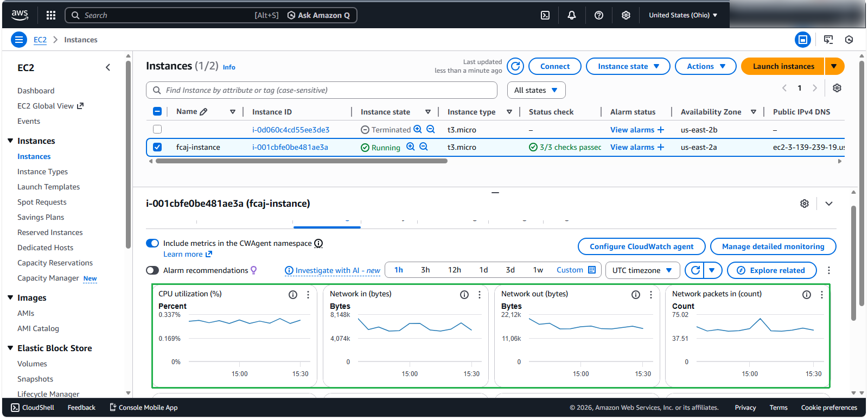
Task: Zoom in filter on Terminated state
Action: [418, 129]
